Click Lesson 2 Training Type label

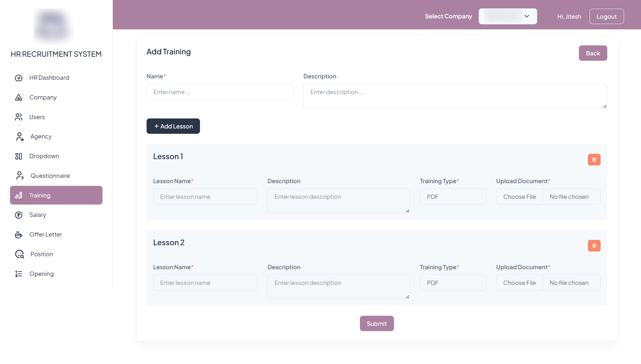pos(439,267)
